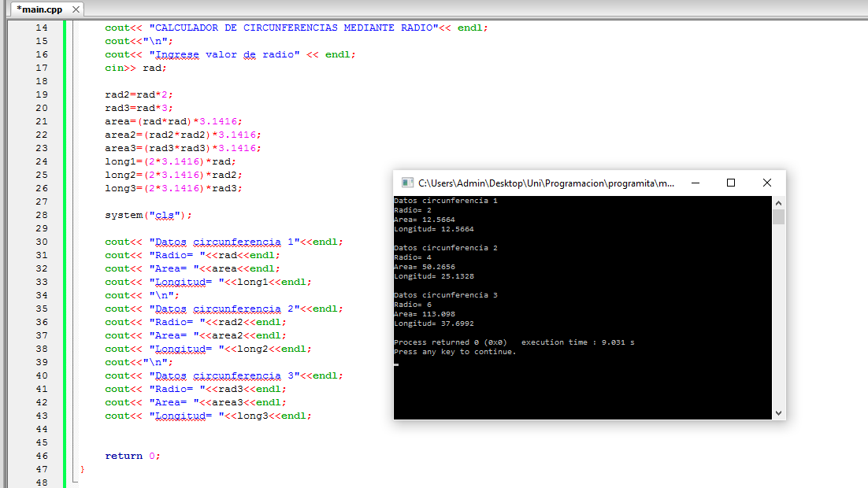Image resolution: width=868 pixels, height=488 pixels.
Task: Close the main.cpp tab with its X
Action: coord(76,10)
